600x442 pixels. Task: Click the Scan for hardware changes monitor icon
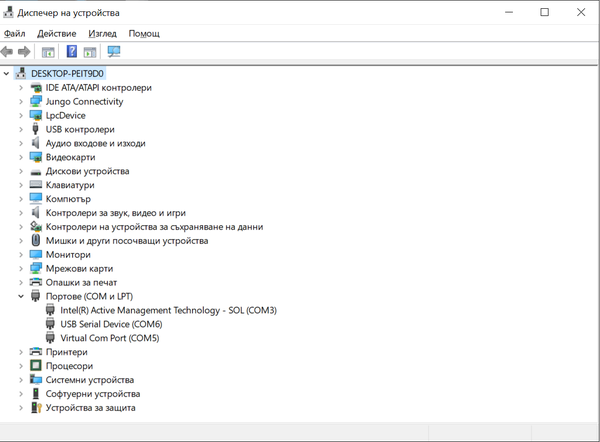click(x=114, y=52)
